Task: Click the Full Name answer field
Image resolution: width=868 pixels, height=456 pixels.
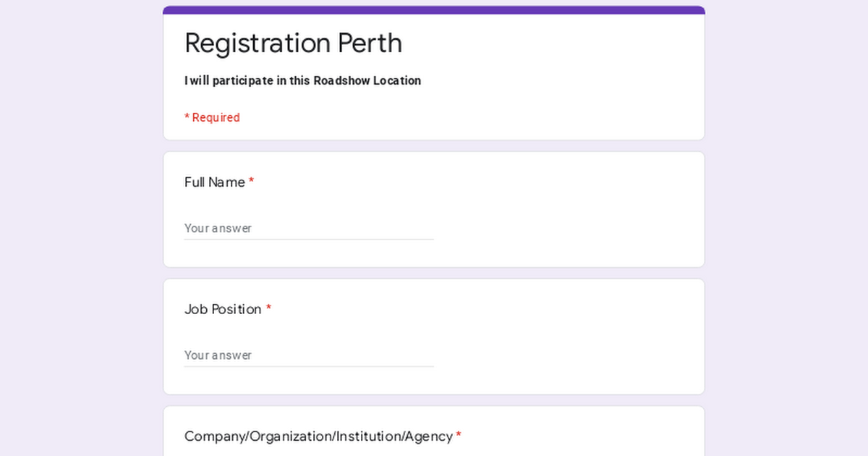Action: pos(308,228)
